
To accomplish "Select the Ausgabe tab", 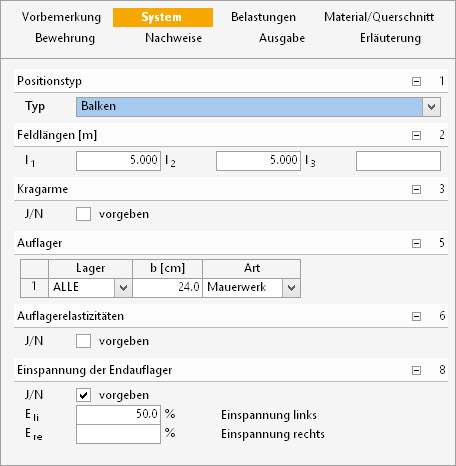I will click(x=282, y=38).
